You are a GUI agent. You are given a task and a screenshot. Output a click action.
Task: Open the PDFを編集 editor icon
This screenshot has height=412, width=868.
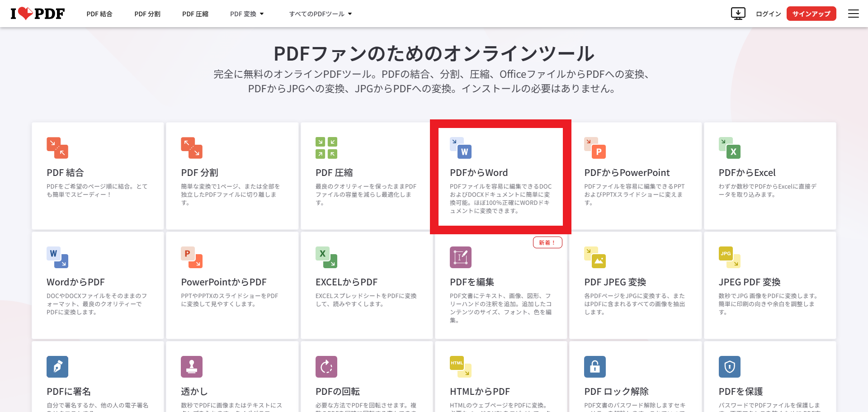point(461,257)
